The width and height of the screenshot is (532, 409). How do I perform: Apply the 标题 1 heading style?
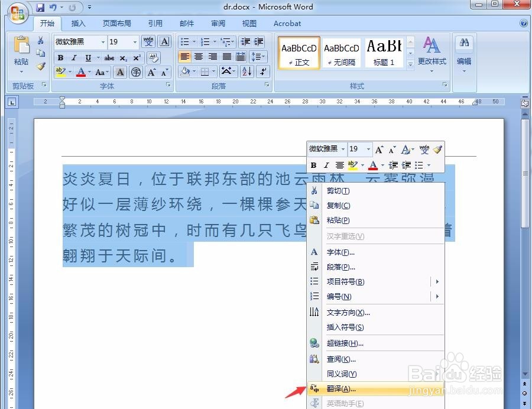pyautogui.click(x=384, y=53)
